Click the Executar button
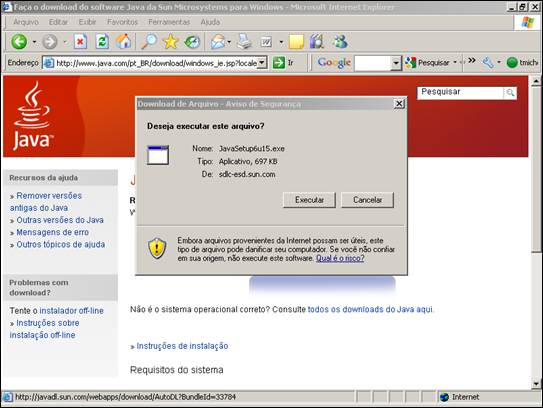 pos(309,200)
